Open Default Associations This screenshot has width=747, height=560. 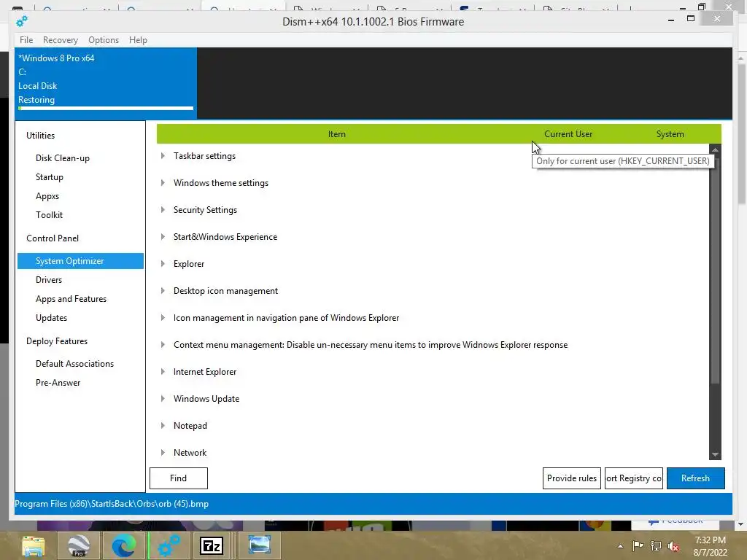[x=75, y=364]
